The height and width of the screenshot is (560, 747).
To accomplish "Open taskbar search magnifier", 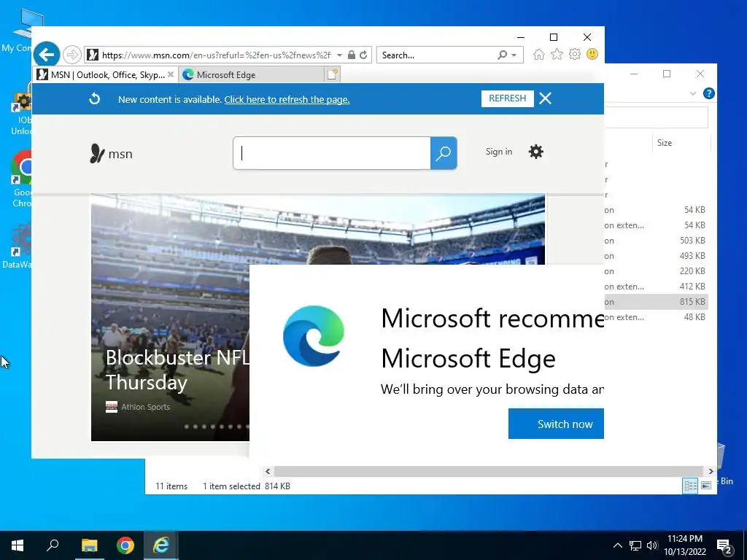I will (x=53, y=545).
